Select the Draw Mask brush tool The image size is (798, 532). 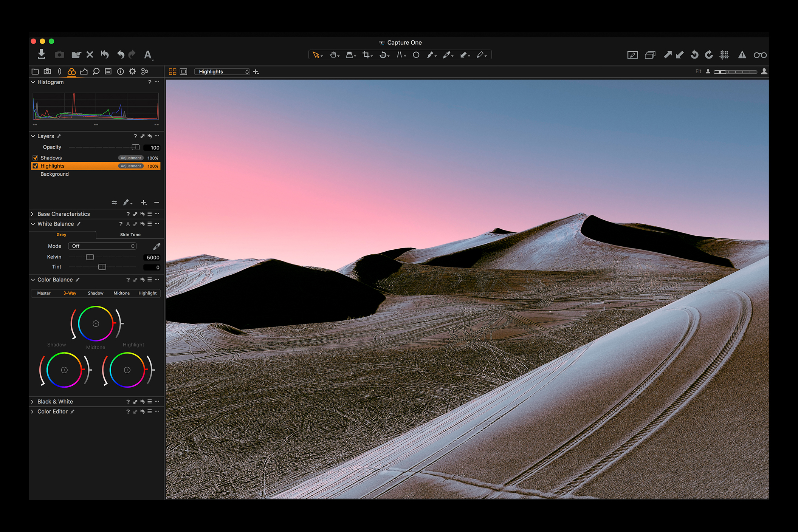point(431,55)
